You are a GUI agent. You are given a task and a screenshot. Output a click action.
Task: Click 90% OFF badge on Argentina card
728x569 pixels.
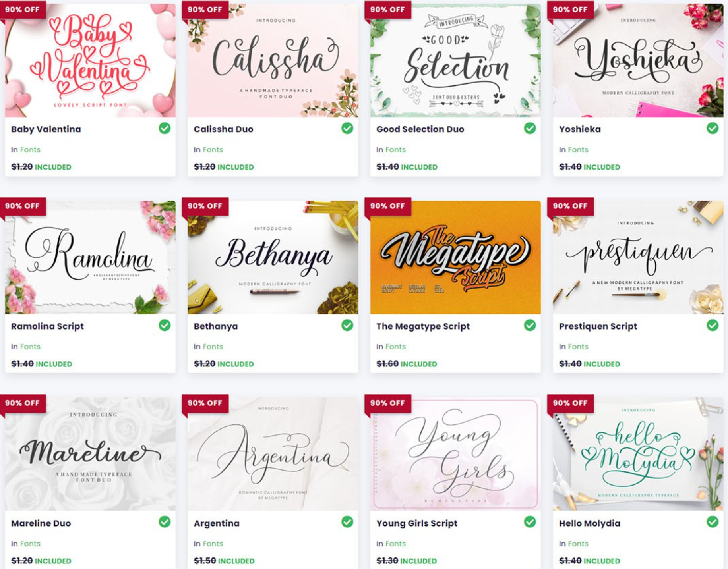click(x=205, y=403)
